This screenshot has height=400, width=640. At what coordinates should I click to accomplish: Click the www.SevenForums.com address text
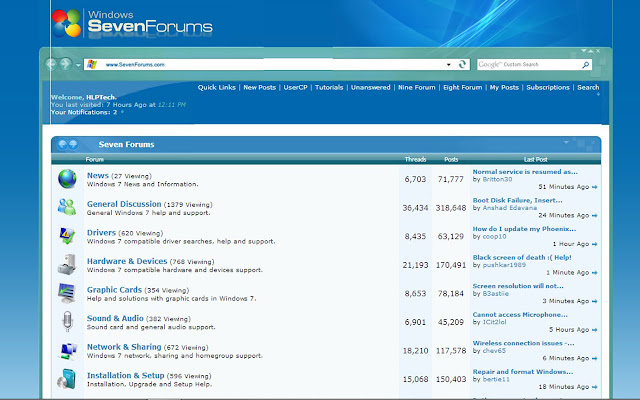[x=135, y=64]
